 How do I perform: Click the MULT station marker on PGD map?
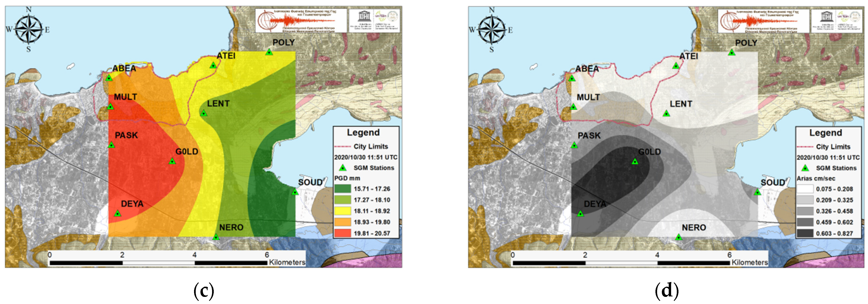110,107
